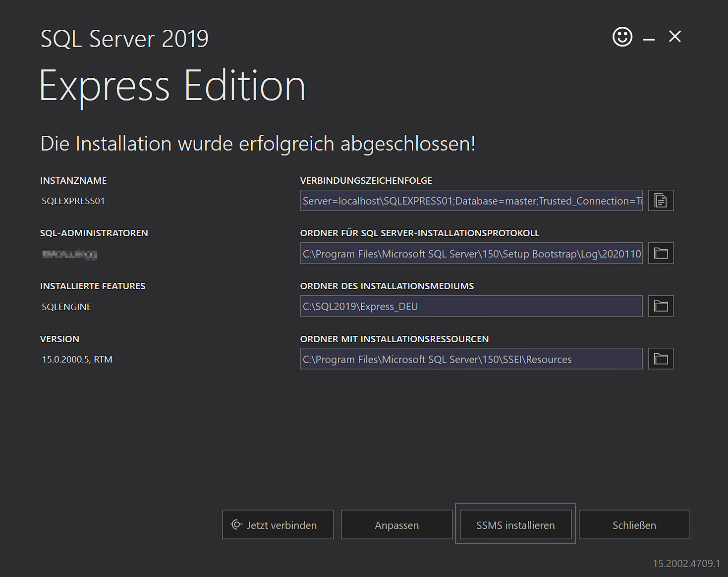Click the Anpassen button
Screen dimensions: 728x577
click(x=396, y=525)
